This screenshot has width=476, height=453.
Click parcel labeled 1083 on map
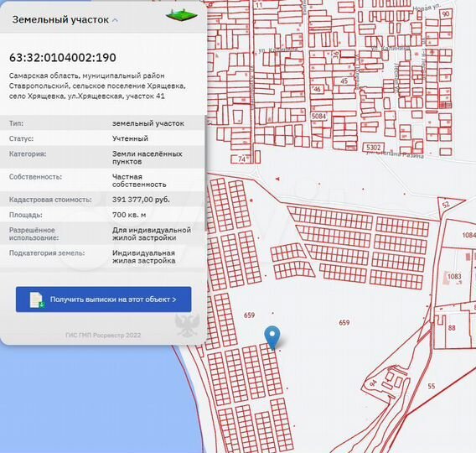coord(454,276)
